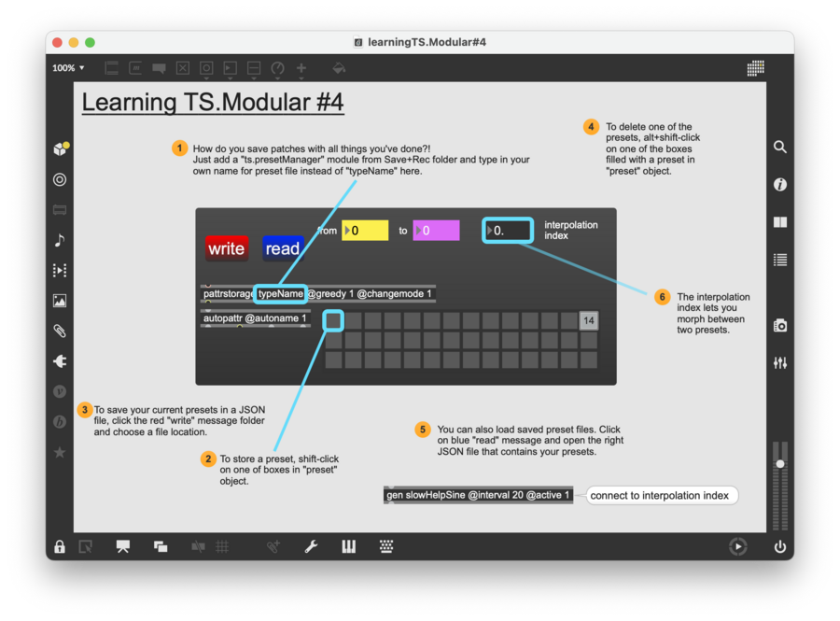
Task: Show the piano keys icon in bottom toolbar
Action: click(x=348, y=546)
